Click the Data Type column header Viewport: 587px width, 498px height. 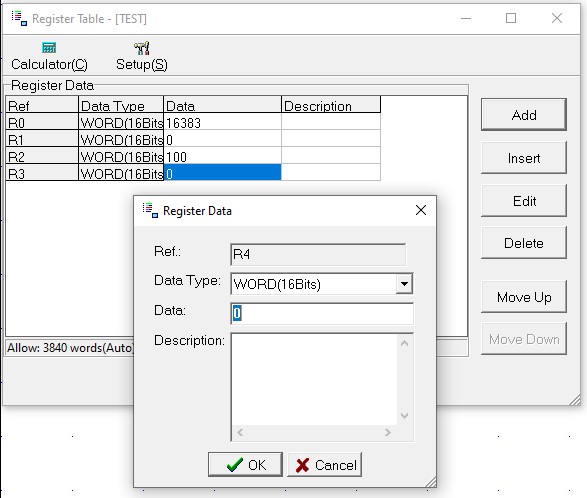coord(121,105)
